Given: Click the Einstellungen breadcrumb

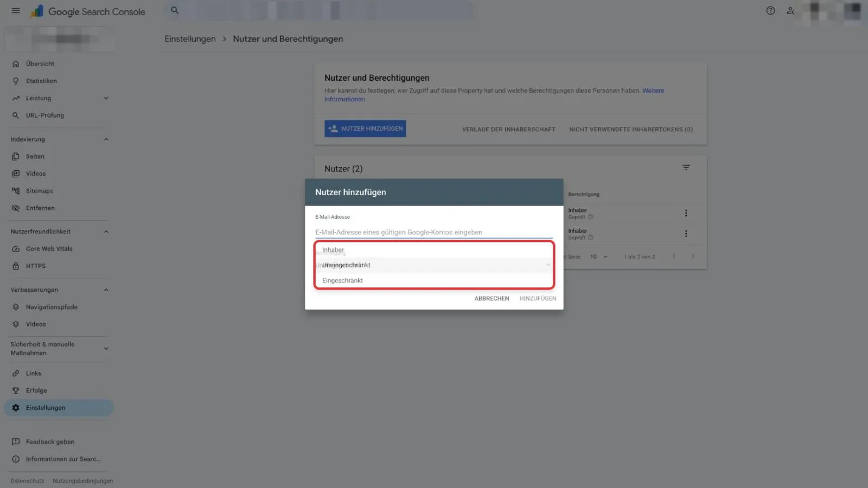Looking at the screenshot, I should point(190,39).
